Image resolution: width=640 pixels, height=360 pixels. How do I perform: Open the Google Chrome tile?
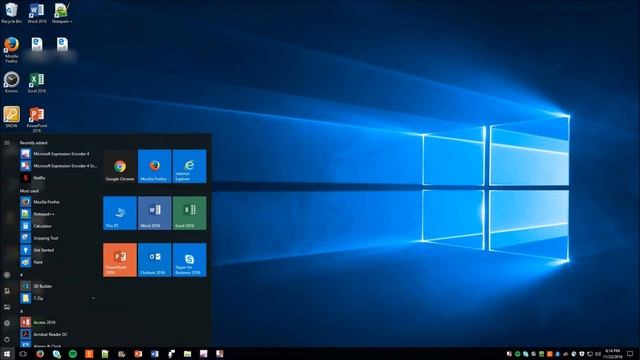pos(120,166)
